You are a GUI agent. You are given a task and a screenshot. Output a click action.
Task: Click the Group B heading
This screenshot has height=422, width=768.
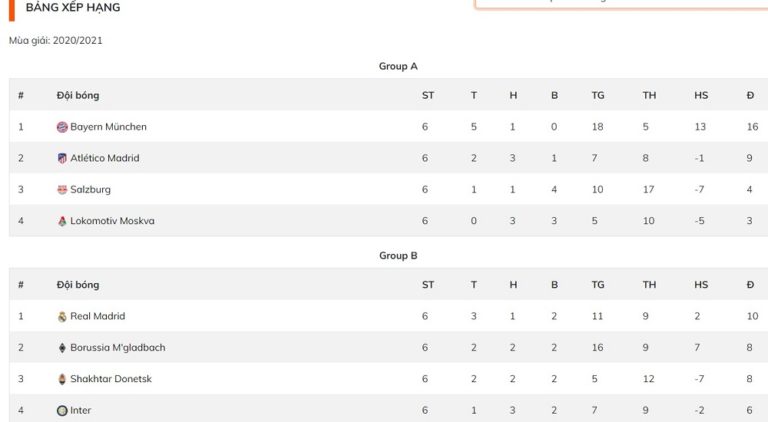(x=398, y=255)
